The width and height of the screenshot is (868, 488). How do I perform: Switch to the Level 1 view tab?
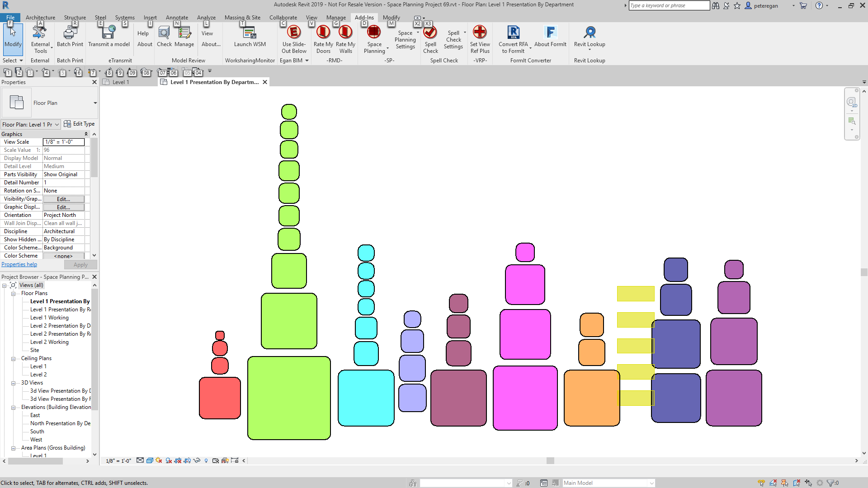[x=121, y=82]
